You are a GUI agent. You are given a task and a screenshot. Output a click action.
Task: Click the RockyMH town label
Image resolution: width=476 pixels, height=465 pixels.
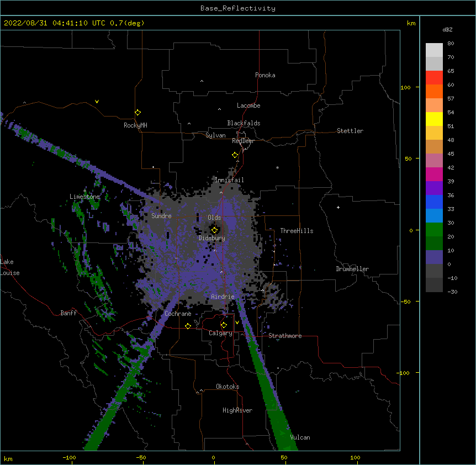click(135, 125)
